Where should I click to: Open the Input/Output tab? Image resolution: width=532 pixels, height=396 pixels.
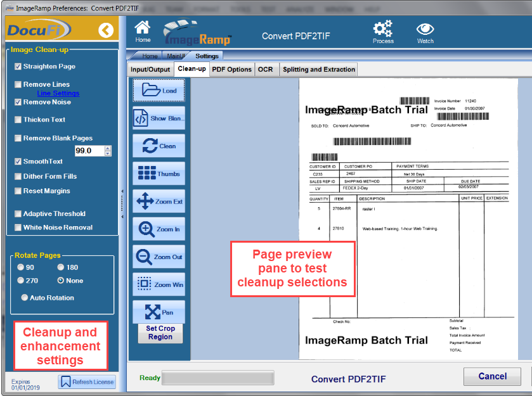[x=150, y=70]
